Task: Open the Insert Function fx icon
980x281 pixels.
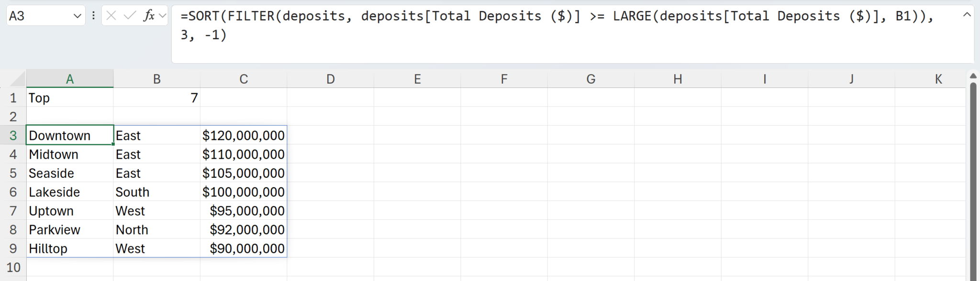Action: click(149, 16)
